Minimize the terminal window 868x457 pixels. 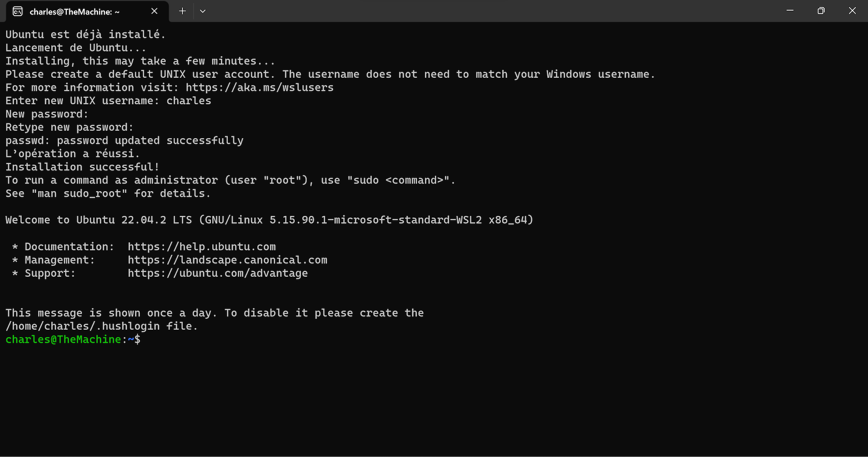(790, 11)
